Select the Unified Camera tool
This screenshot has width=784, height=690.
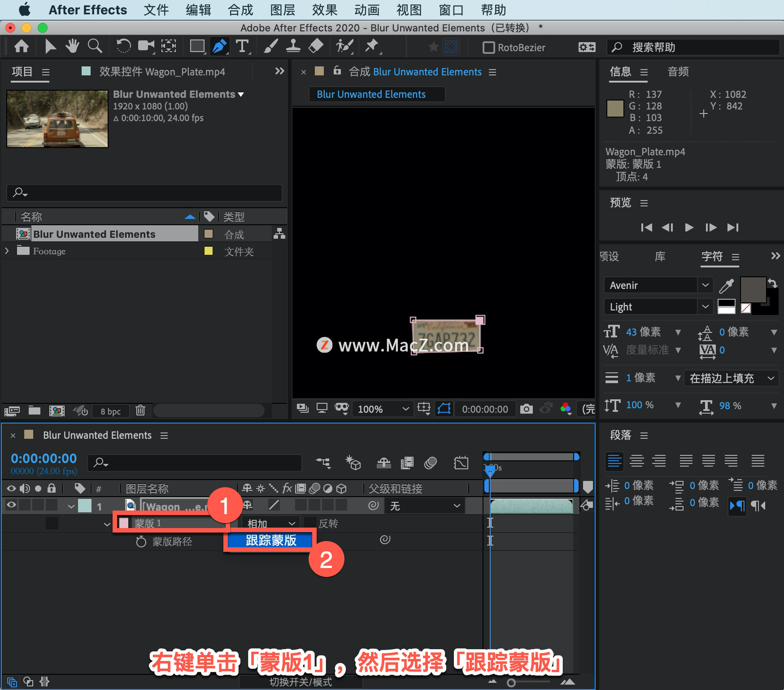(x=146, y=46)
